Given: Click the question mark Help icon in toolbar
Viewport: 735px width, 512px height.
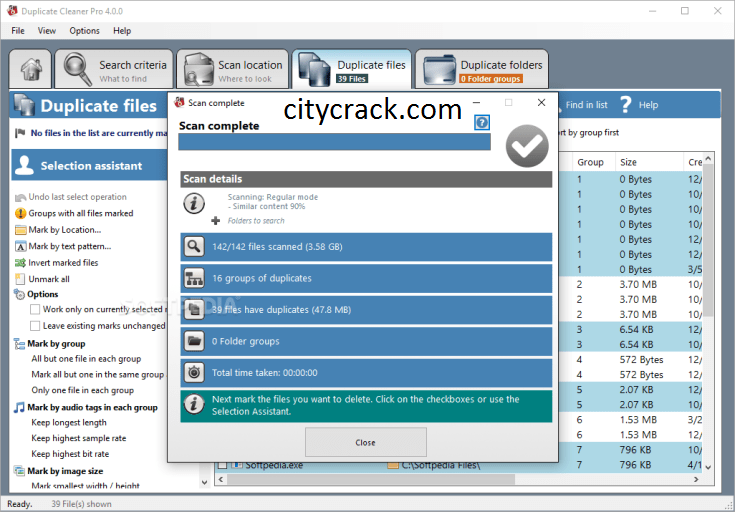Looking at the screenshot, I should 625,105.
